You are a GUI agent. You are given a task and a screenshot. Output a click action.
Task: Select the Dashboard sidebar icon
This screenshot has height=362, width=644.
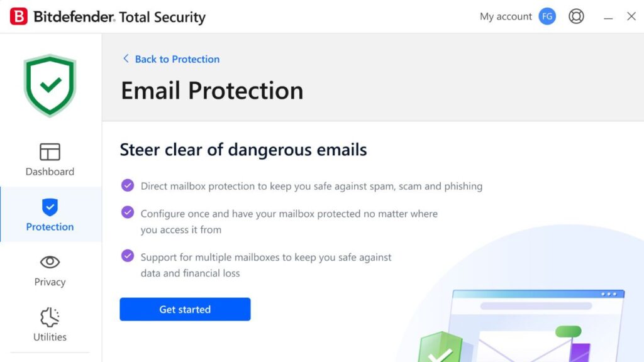49,152
